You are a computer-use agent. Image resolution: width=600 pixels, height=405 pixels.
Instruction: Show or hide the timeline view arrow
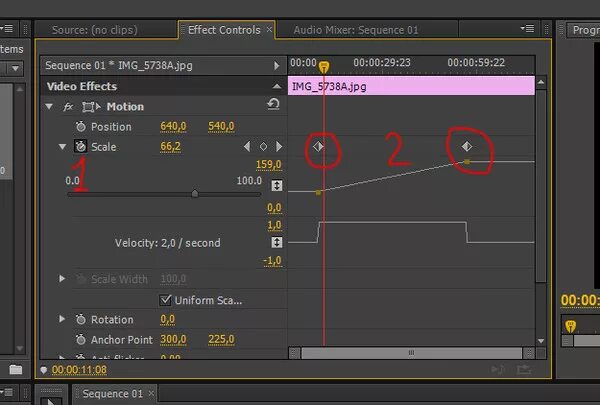(276, 65)
